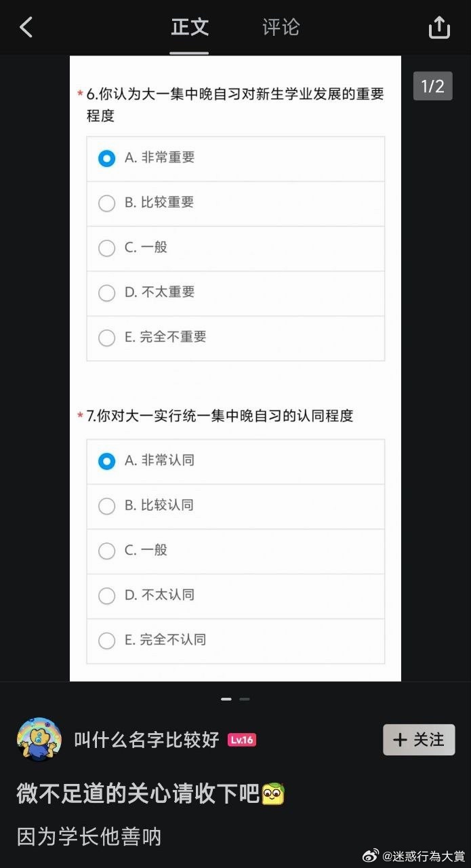The image size is (471, 868).
Task: Tap the second pagination dot below the survey
Action: pyautogui.click(x=244, y=698)
